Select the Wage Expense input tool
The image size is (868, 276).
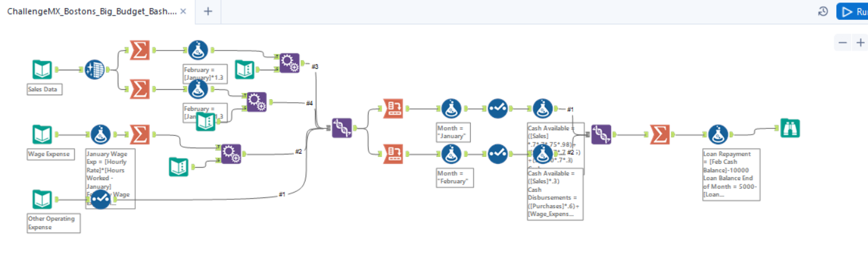coord(42,135)
